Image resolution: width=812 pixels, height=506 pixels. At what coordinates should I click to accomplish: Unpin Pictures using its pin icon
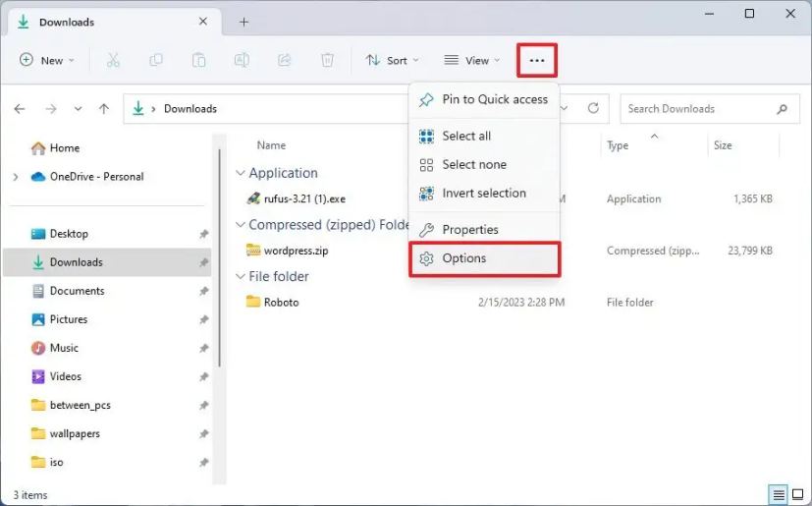coord(204,320)
